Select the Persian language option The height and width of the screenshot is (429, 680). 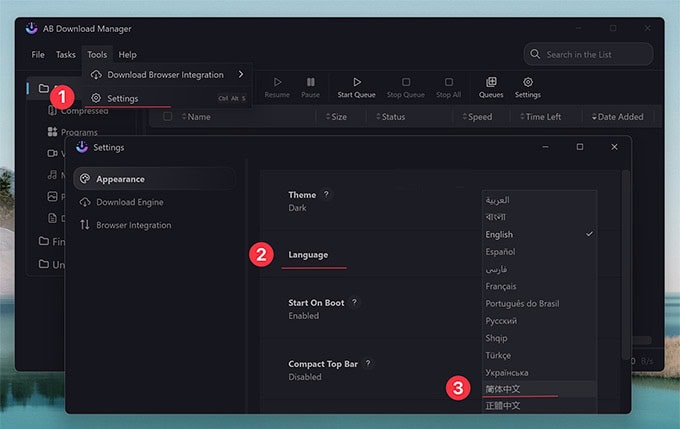tap(539, 269)
